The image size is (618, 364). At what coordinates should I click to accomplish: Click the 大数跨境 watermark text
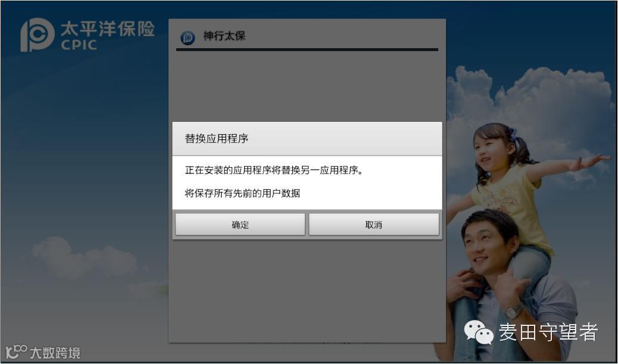(x=55, y=353)
